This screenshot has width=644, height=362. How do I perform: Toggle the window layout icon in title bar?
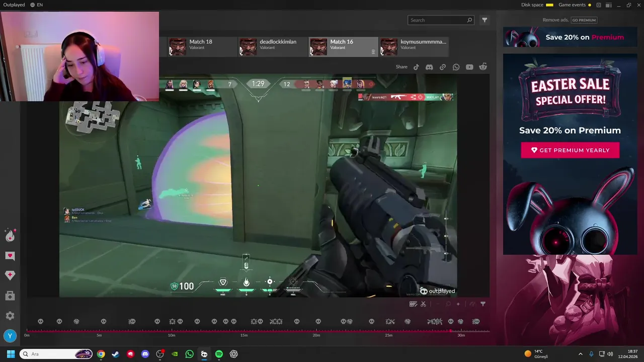tap(609, 5)
